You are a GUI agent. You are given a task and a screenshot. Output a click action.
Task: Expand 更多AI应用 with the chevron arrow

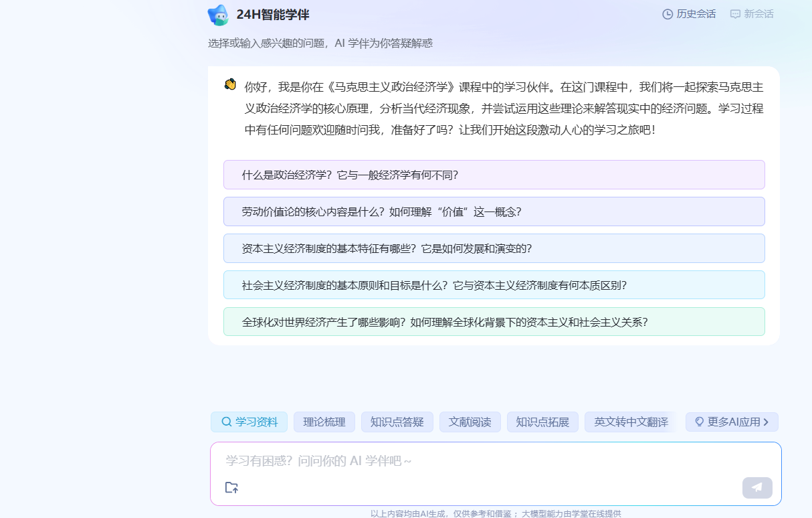(x=767, y=422)
